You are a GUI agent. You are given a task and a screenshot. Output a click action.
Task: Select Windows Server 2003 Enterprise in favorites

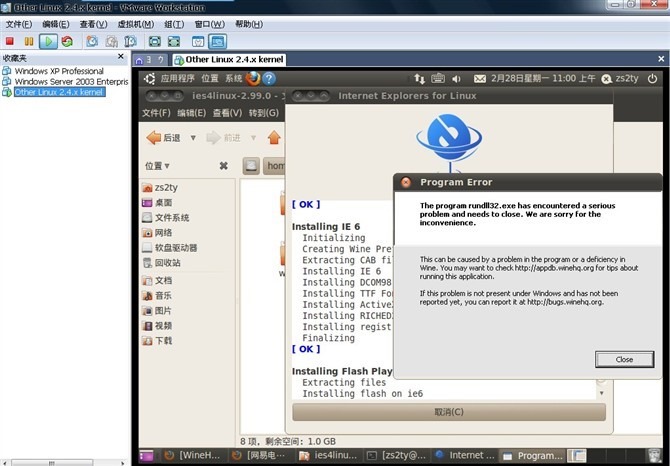tap(71, 81)
